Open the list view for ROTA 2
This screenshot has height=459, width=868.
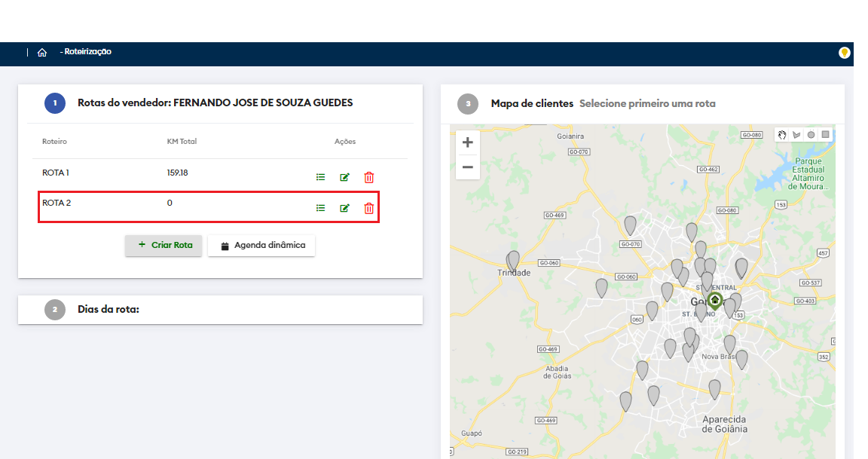(x=320, y=208)
